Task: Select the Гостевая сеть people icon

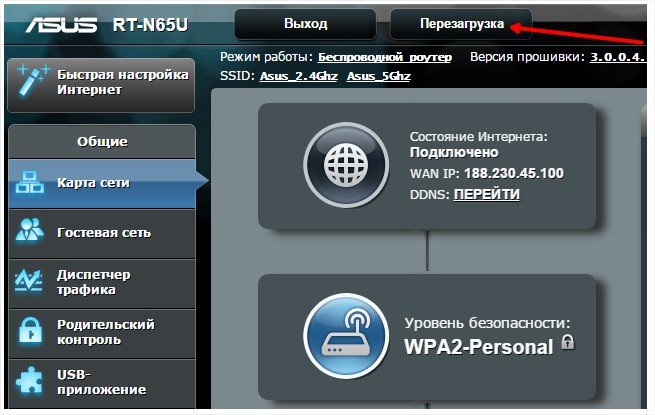Action: click(31, 232)
